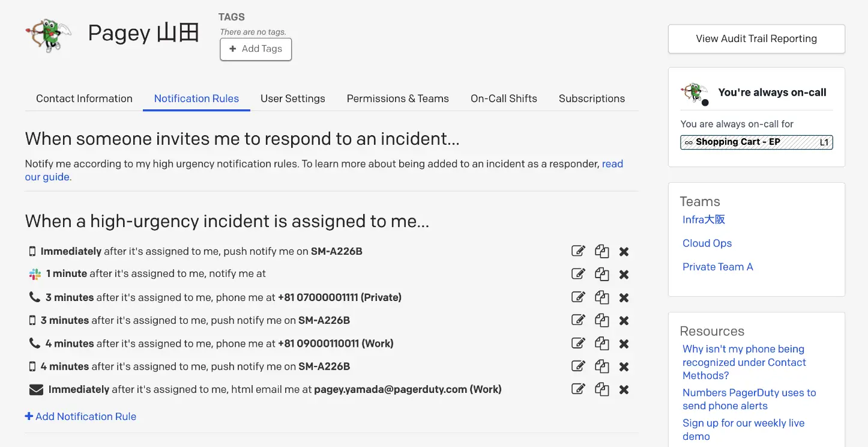Viewport: 868px width, 447px height.
Task: Open the Contact Information tab
Action: point(84,99)
